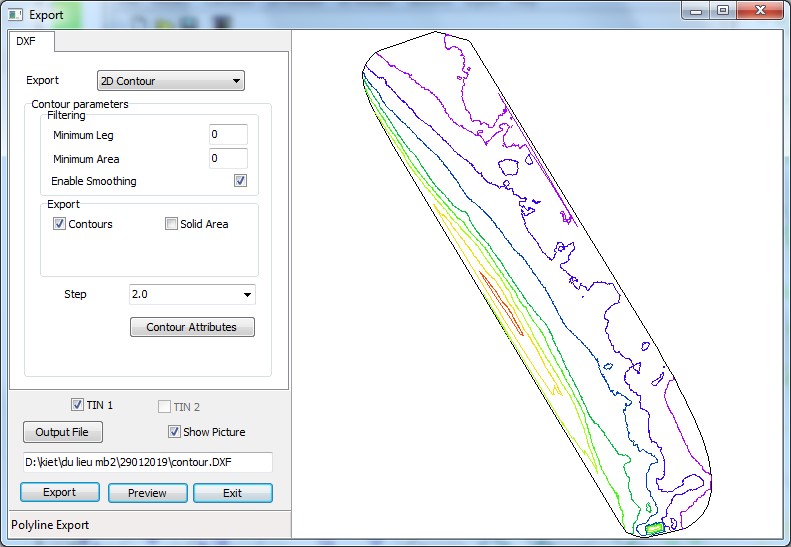Click the Preview button
Viewport: 791px width, 547px height.
point(147,493)
